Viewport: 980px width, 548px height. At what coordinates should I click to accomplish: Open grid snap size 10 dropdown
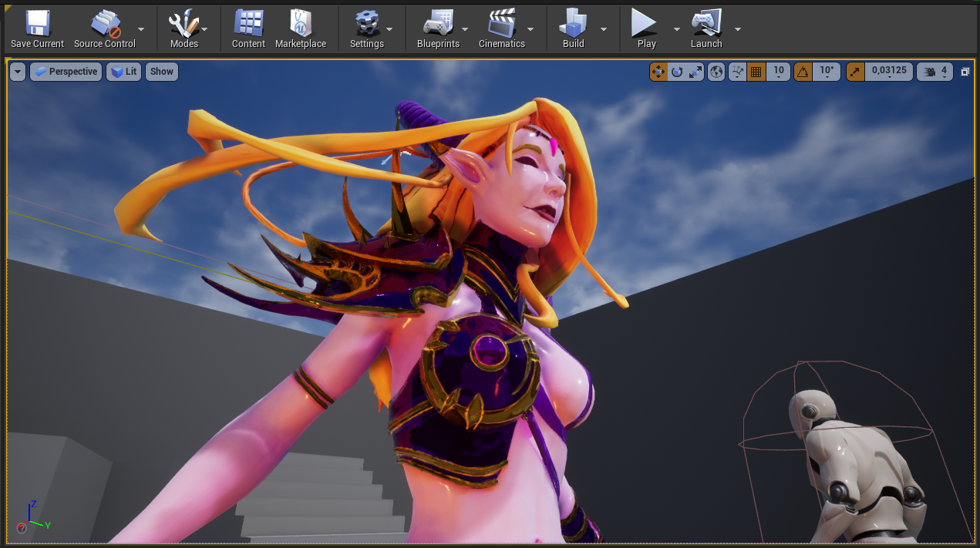coord(779,72)
